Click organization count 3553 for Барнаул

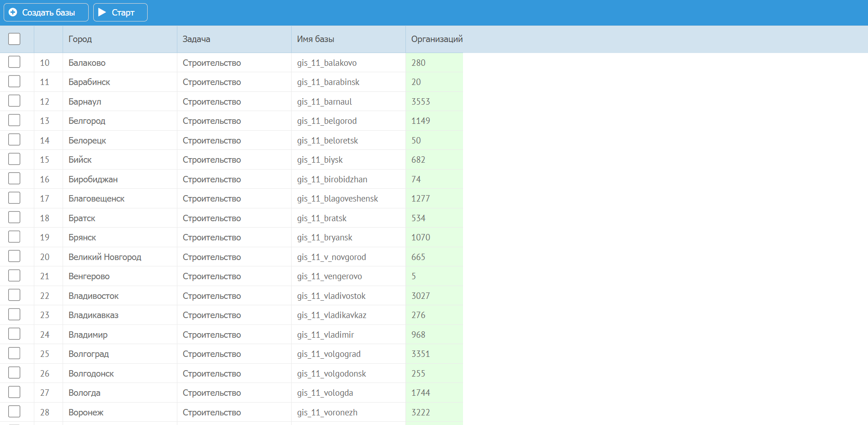(x=421, y=102)
